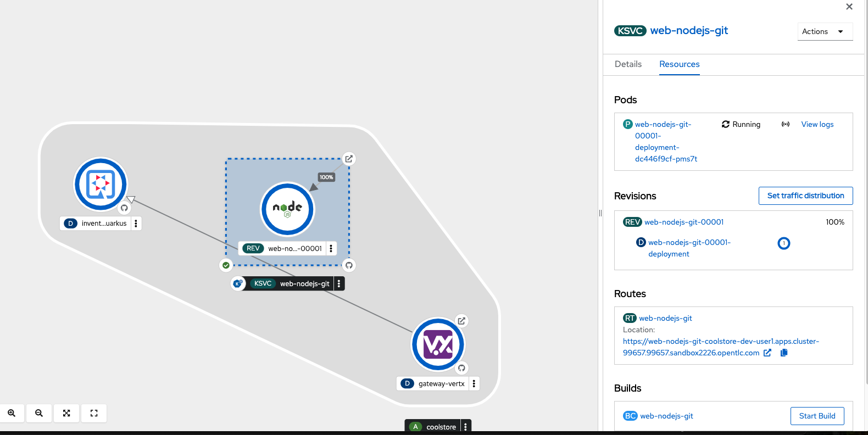Open URL decorator on web-nodejs-git service
The image size is (868, 435).
click(x=349, y=159)
